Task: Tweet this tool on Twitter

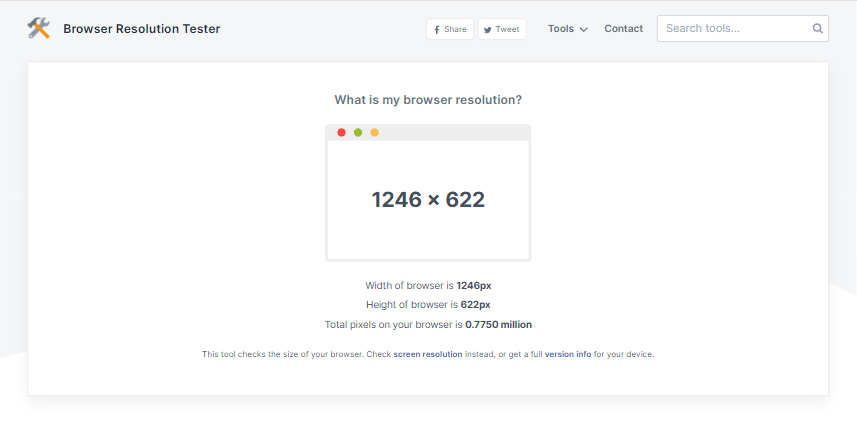Action: coord(502,29)
